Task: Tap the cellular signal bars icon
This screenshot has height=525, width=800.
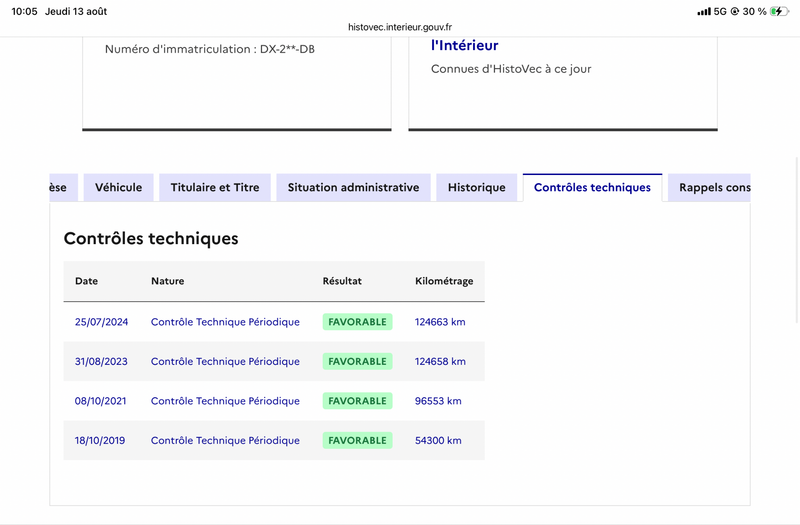Action: tap(704, 11)
